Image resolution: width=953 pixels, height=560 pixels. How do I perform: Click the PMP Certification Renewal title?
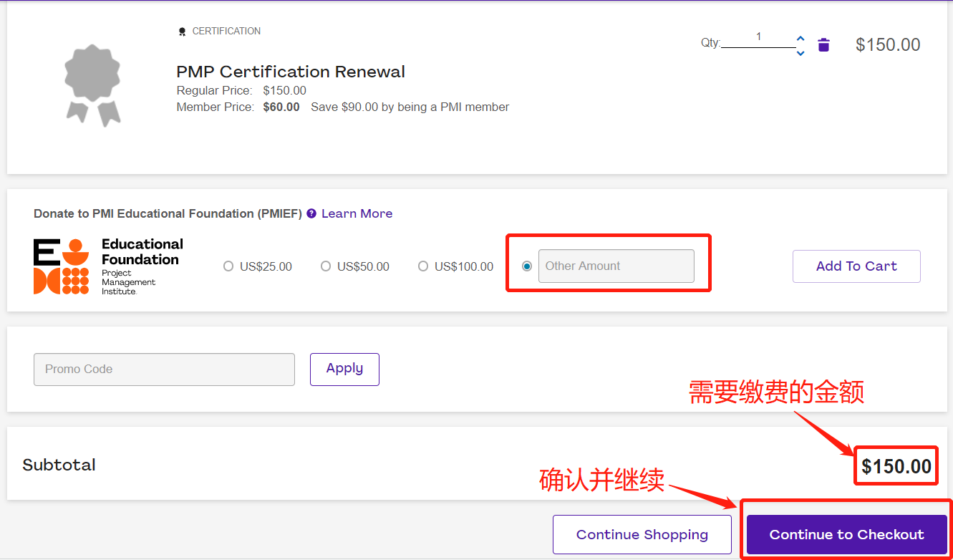tap(291, 72)
